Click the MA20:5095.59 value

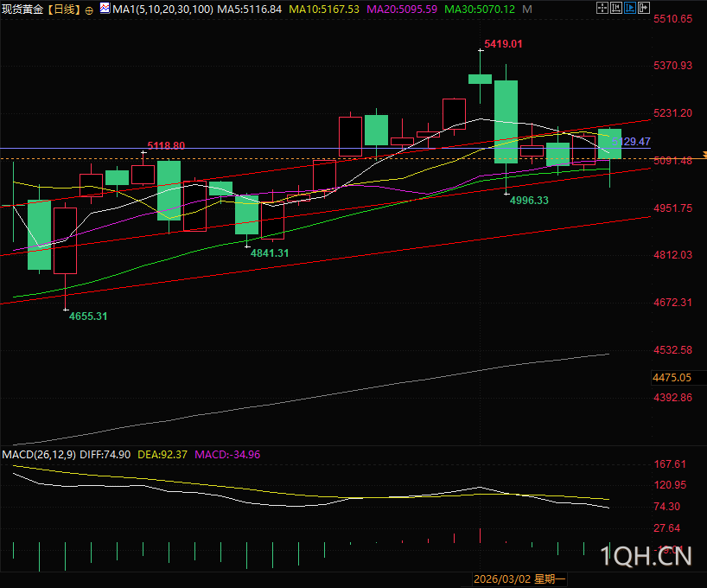click(402, 9)
